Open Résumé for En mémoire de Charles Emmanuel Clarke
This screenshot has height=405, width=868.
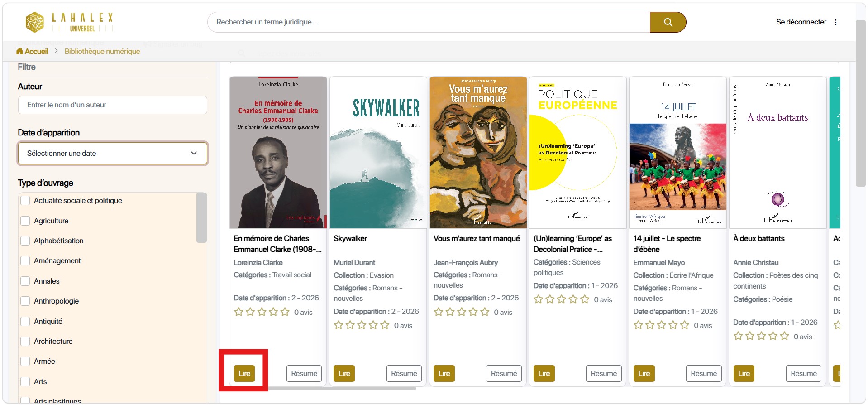pos(304,373)
